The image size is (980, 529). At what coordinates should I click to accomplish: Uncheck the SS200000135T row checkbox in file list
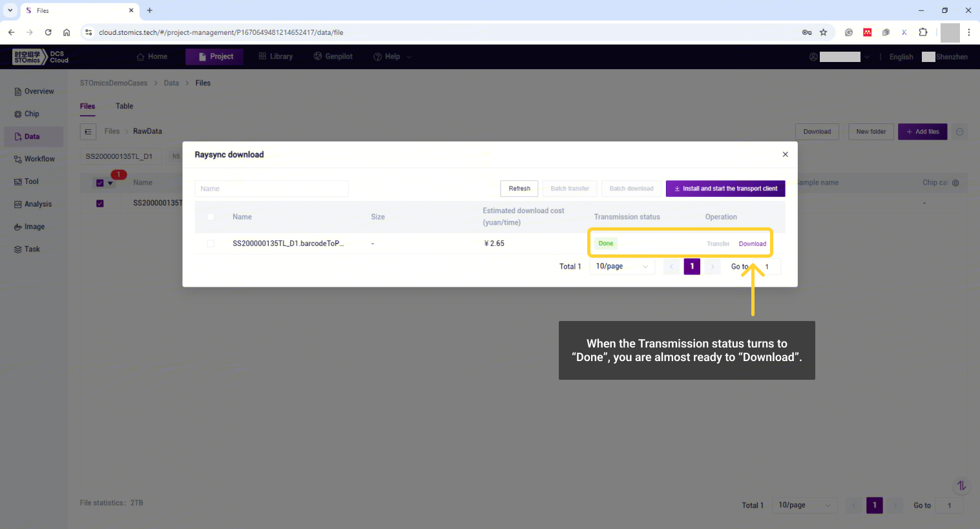tap(99, 203)
